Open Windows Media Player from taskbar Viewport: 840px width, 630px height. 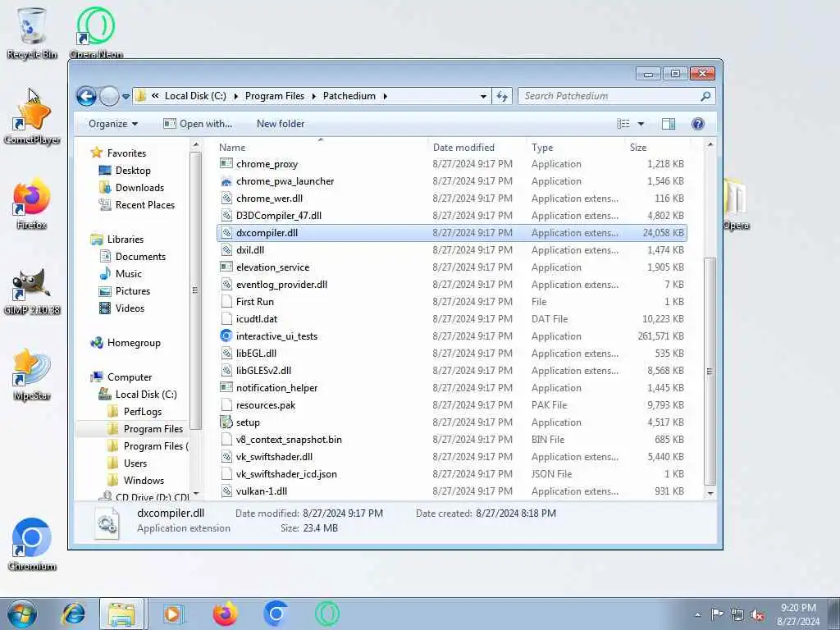[172, 614]
